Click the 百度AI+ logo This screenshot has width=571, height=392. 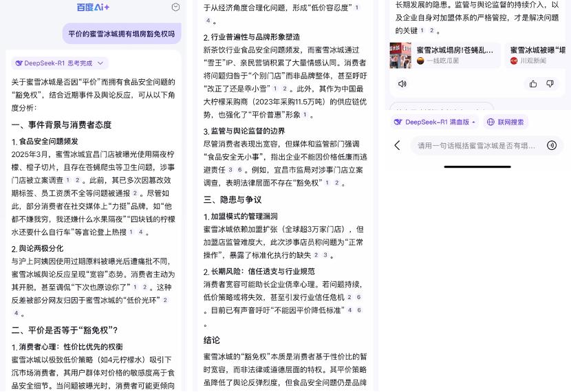[x=93, y=8]
